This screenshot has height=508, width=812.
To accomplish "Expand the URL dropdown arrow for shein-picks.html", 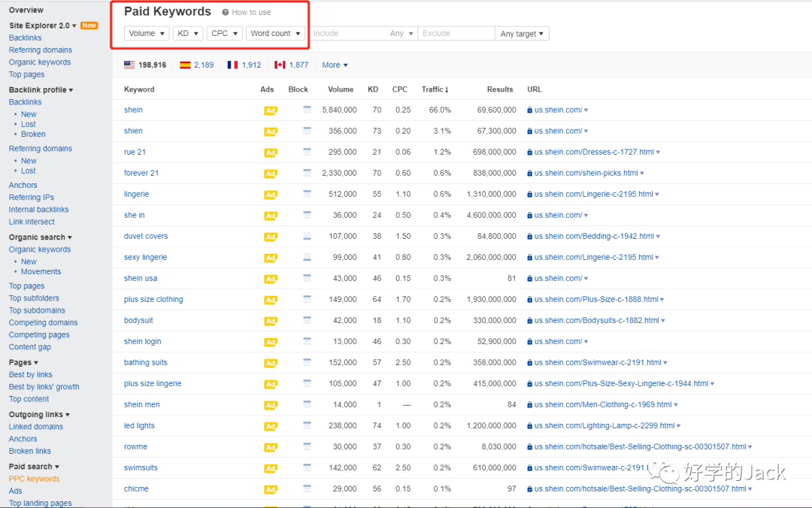I will click(x=642, y=174).
